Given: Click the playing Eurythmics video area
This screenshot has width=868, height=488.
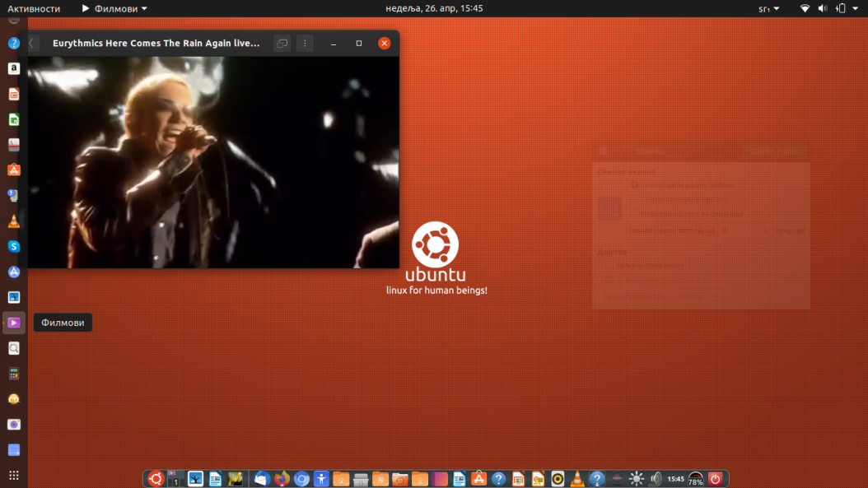Looking at the screenshot, I should [x=213, y=162].
